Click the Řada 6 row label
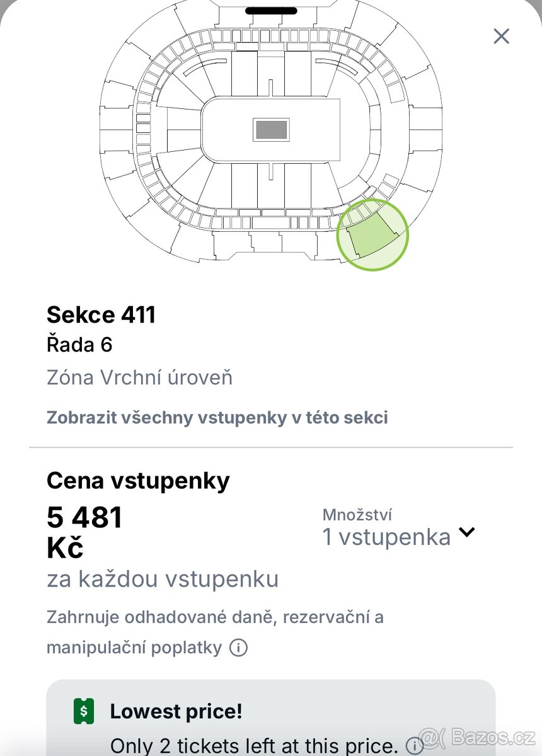This screenshot has height=756, width=542. (79, 345)
